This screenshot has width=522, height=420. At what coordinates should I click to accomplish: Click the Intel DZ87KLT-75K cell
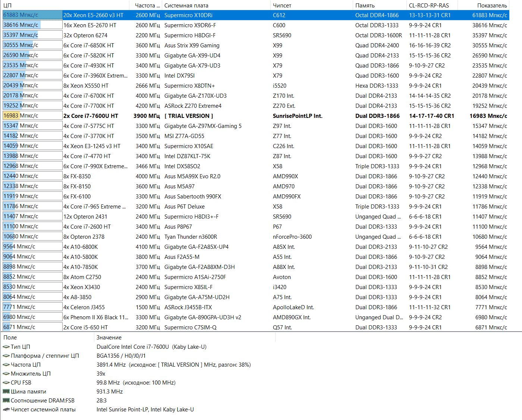pos(188,156)
